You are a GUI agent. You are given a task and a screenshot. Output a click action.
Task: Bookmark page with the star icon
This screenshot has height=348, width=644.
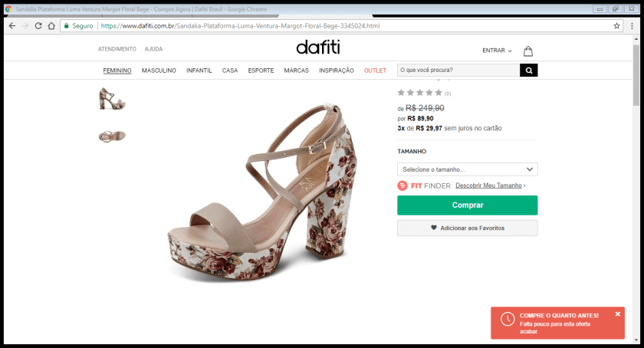tap(616, 25)
